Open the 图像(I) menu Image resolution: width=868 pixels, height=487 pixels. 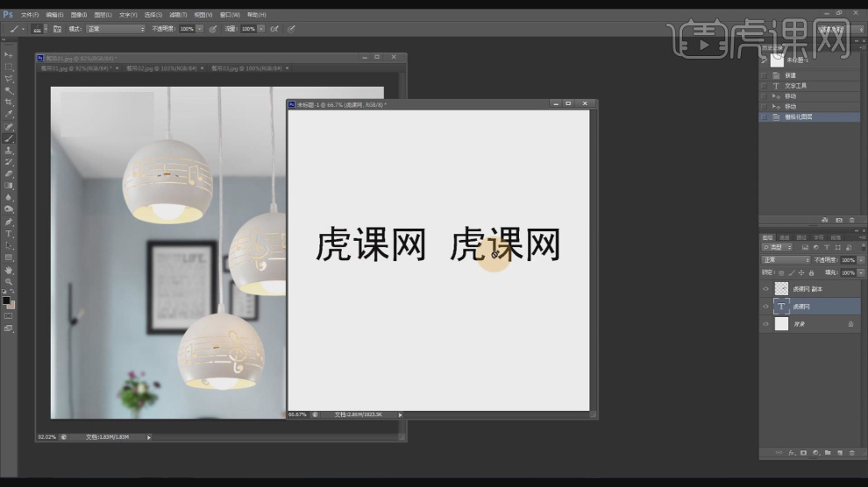click(x=79, y=15)
